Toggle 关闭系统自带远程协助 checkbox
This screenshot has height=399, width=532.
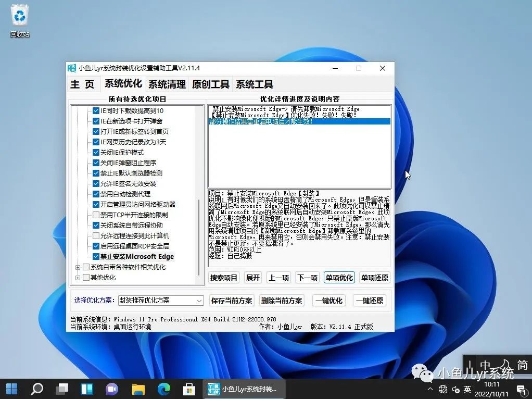[x=96, y=226]
